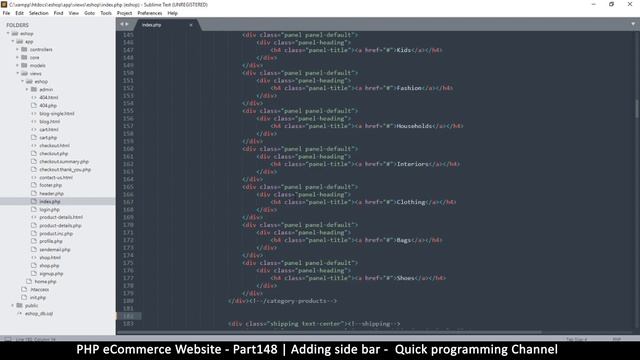Collapse the views folder
Viewport: 640px width, 360px height.
click(x=18, y=73)
